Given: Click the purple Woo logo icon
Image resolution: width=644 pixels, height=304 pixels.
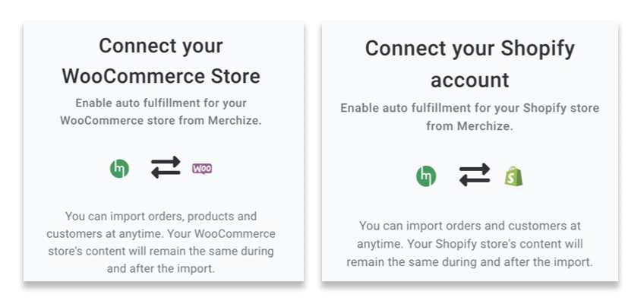Looking at the screenshot, I should click(x=202, y=169).
